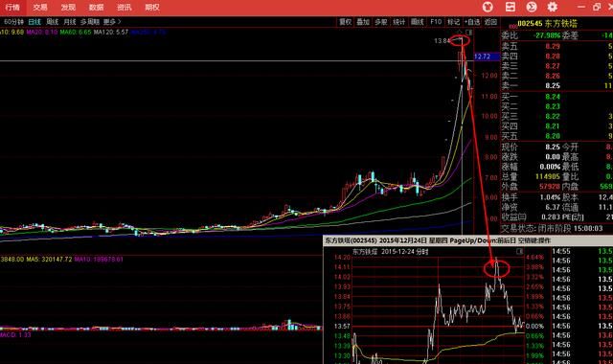This screenshot has width=613, height=364.
Task: Click the 14.20 price level in intraday popup
Action: click(342, 258)
